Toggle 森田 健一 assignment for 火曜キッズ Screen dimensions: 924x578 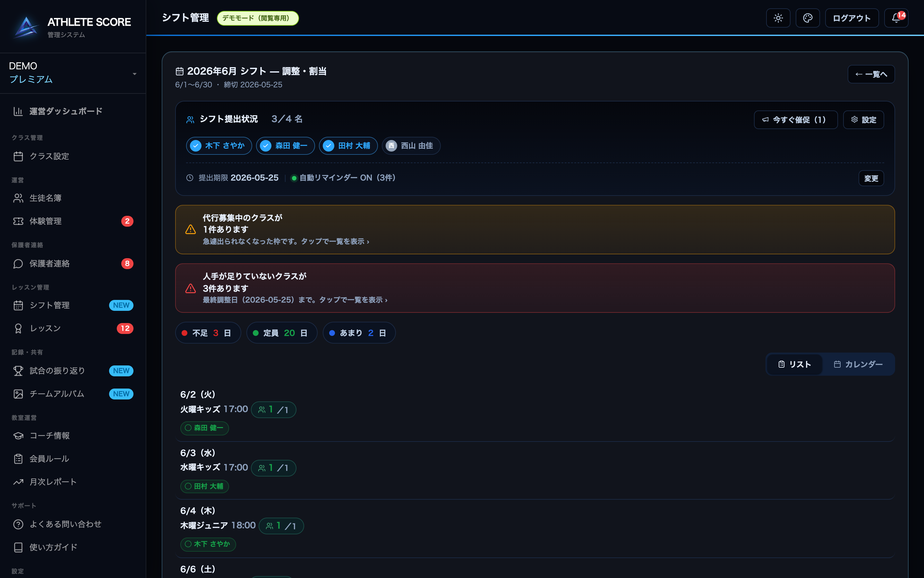point(205,428)
